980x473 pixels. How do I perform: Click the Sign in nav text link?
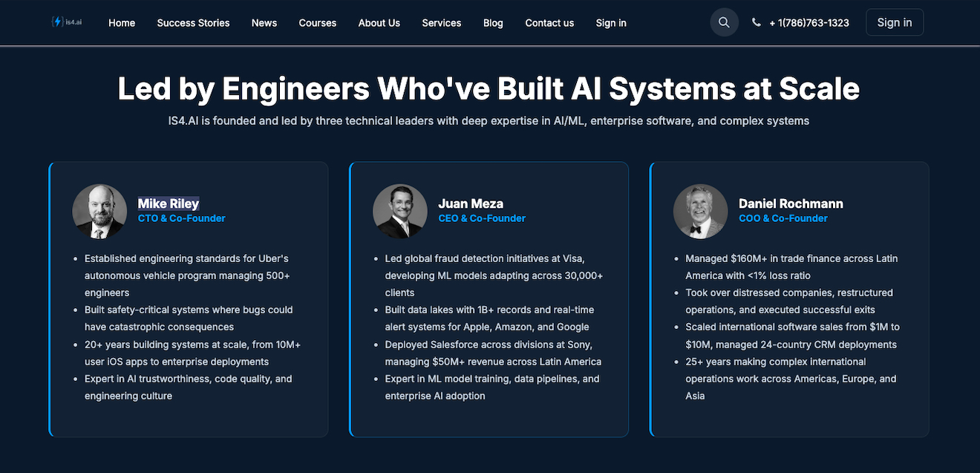pos(611,23)
